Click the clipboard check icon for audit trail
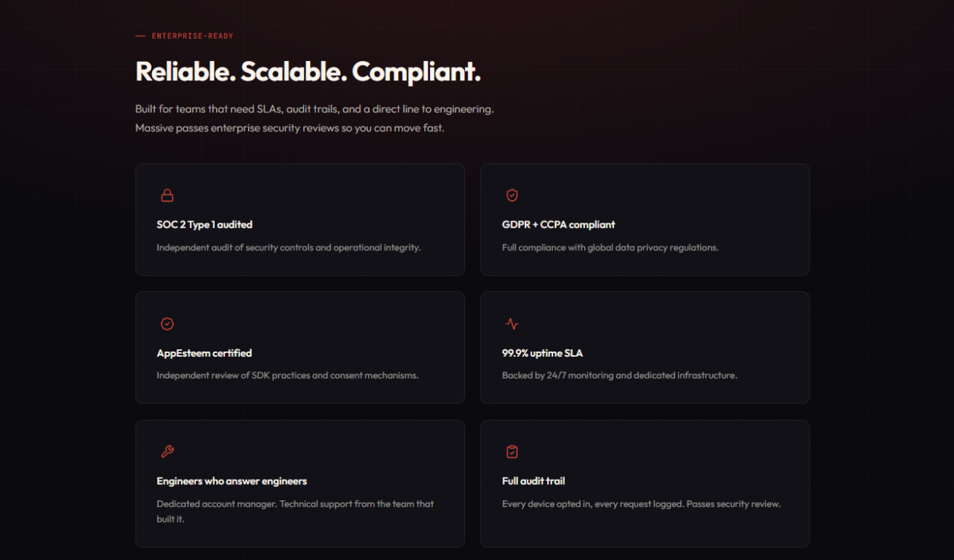Image resolution: width=954 pixels, height=560 pixels. (512, 452)
